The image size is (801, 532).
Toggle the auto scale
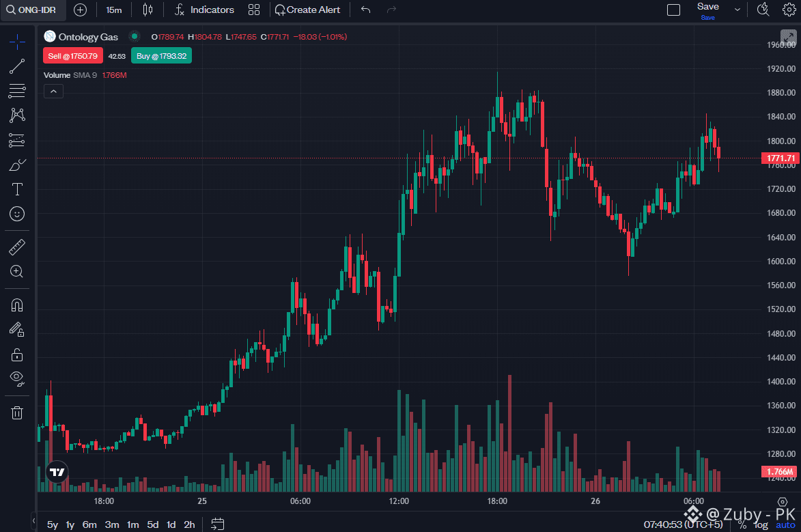[x=785, y=525]
